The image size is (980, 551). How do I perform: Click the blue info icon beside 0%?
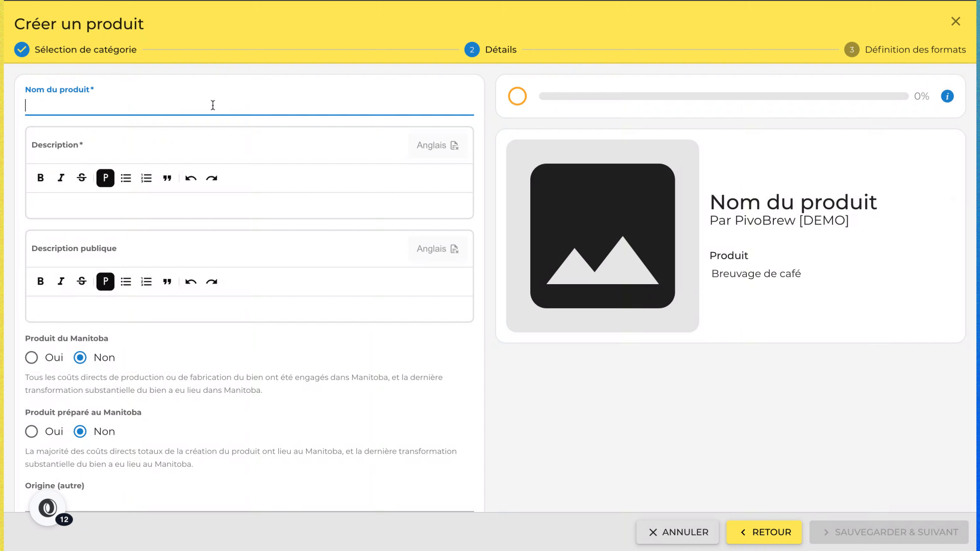click(947, 96)
